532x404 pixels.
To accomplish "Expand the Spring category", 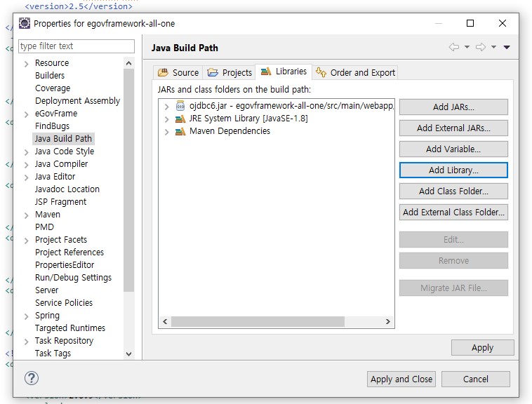I will click(27, 316).
